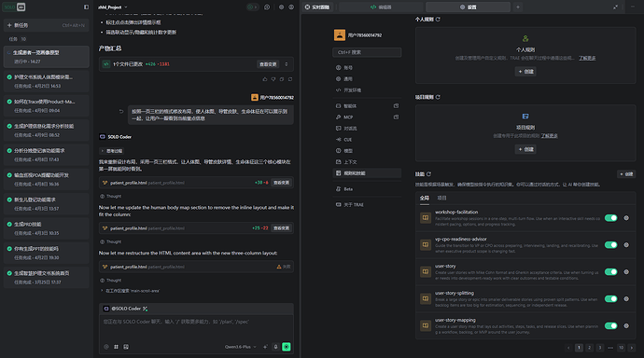This screenshot has height=358, width=644.
Task: Click 创建 button for skills section
Action: pos(626,174)
